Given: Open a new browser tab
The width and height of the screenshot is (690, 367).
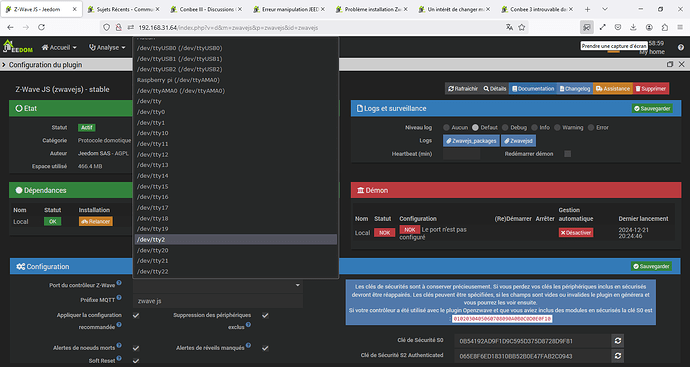Looking at the screenshot, I should coord(587,9).
